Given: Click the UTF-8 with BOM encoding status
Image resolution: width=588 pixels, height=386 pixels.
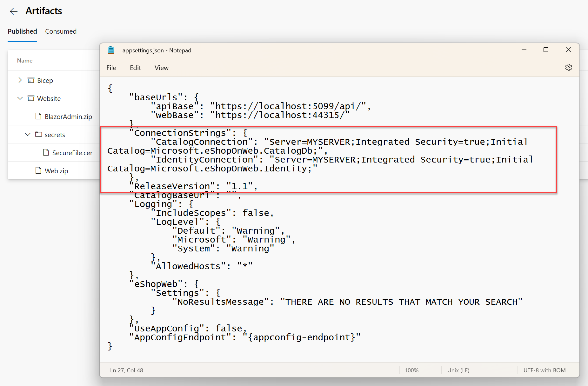Looking at the screenshot, I should (x=544, y=370).
